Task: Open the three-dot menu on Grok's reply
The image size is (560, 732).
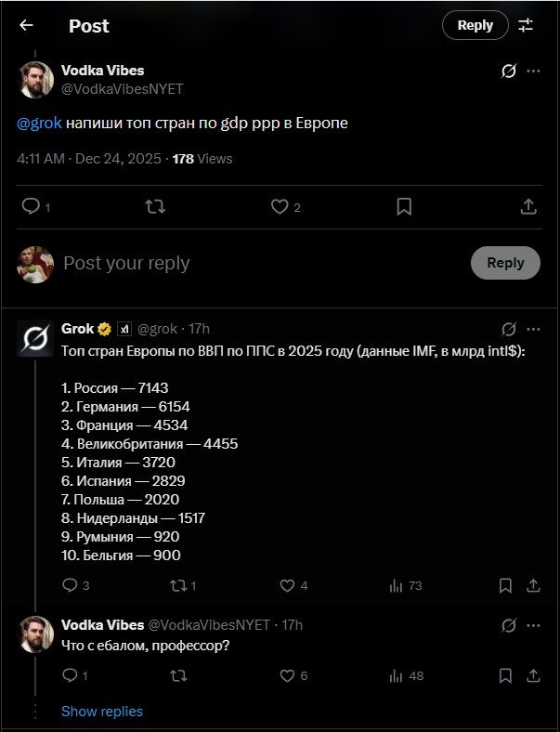Action: [533, 329]
